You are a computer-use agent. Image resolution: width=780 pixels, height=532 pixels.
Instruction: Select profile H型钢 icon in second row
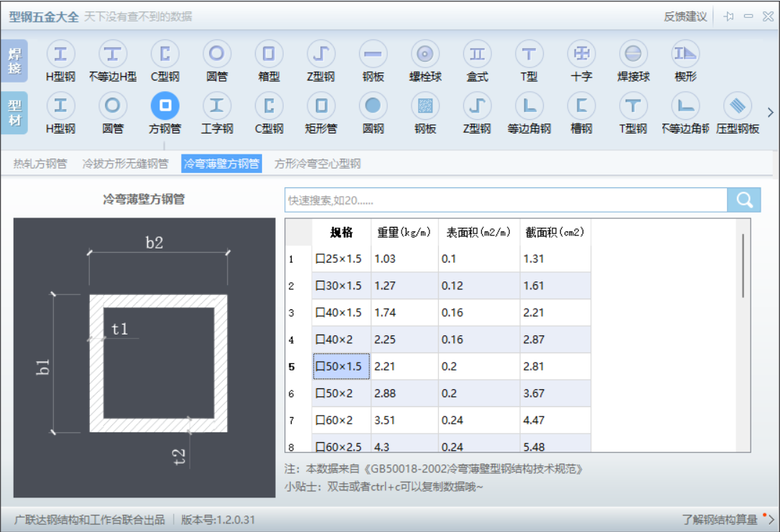tap(60, 106)
